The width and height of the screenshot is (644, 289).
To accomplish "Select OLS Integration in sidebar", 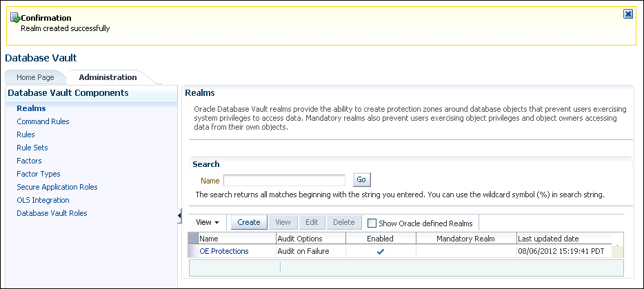I will click(x=43, y=200).
